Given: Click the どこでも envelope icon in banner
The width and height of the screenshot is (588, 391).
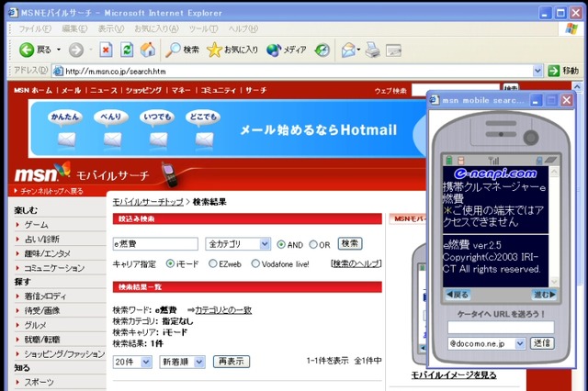Looking at the screenshot, I should [204, 140].
